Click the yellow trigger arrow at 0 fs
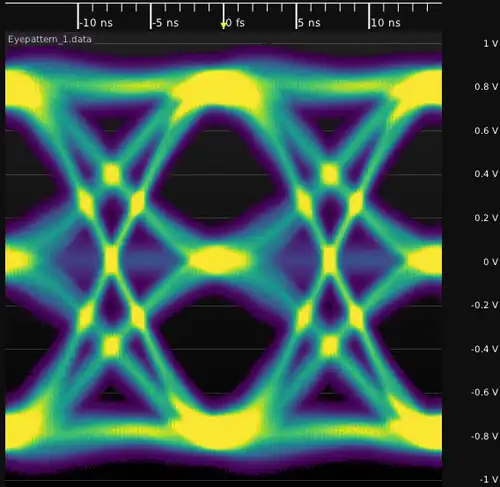The width and height of the screenshot is (500, 487). coord(223,26)
